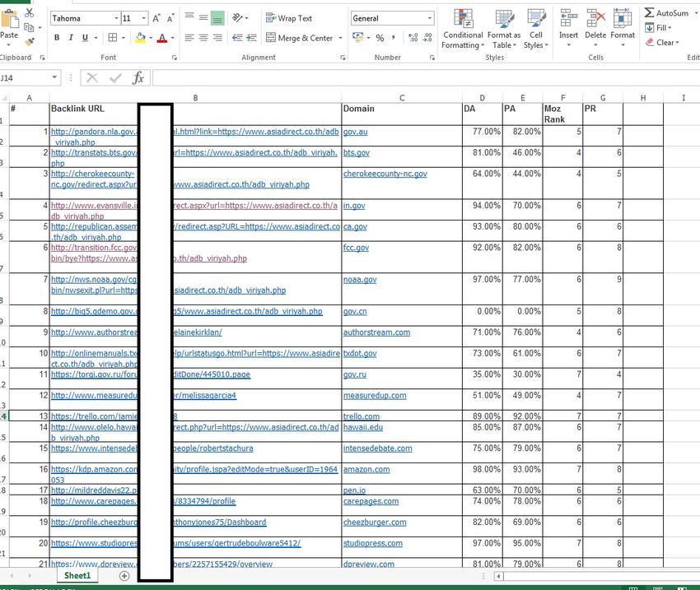Apply Comma Style

pyautogui.click(x=394, y=38)
